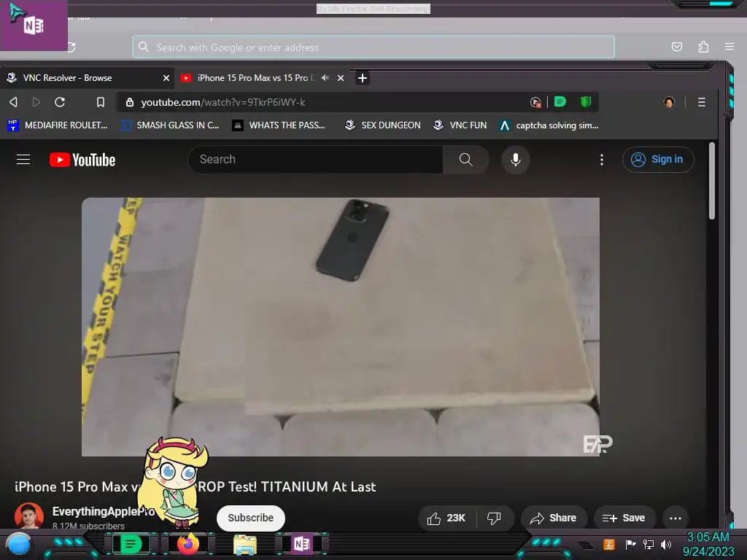Image resolution: width=747 pixels, height=560 pixels.
Task: Go back with the browser back arrow
Action: coord(13,102)
